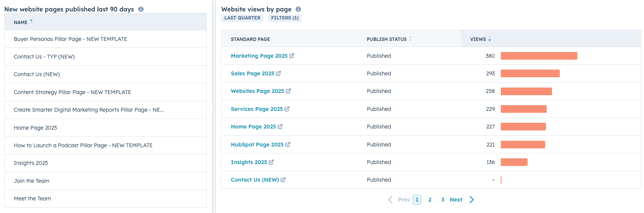Select Join the Team row in list
644x213 pixels.
pos(31,181)
